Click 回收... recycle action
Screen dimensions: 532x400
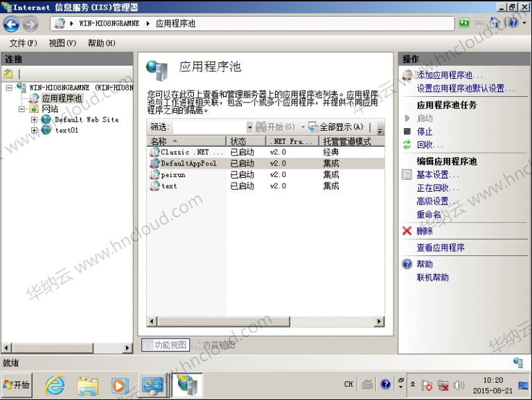point(430,145)
